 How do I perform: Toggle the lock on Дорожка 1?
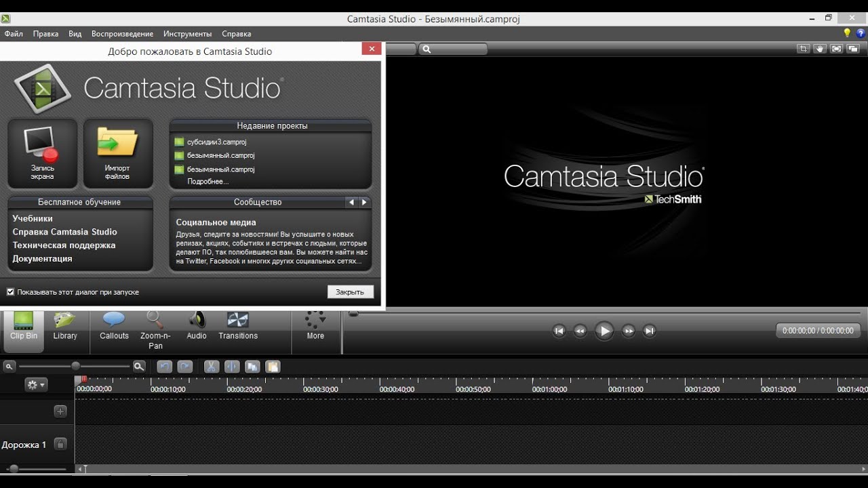60,445
